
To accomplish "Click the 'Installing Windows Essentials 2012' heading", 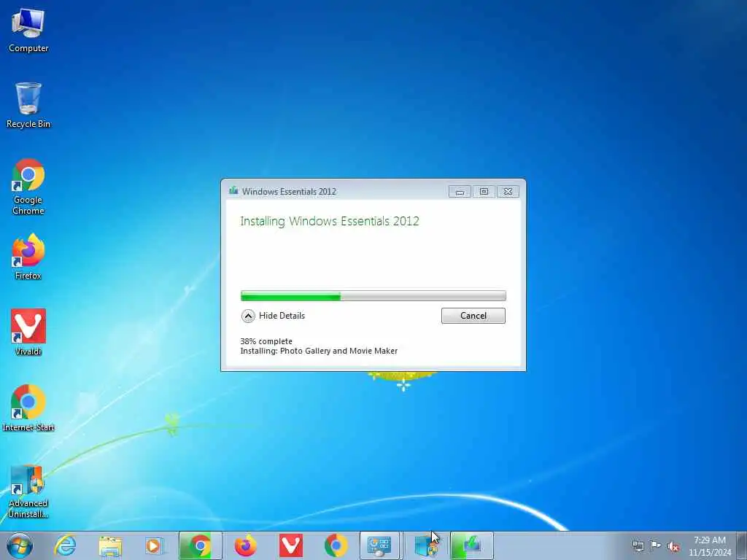I will pos(330,222).
